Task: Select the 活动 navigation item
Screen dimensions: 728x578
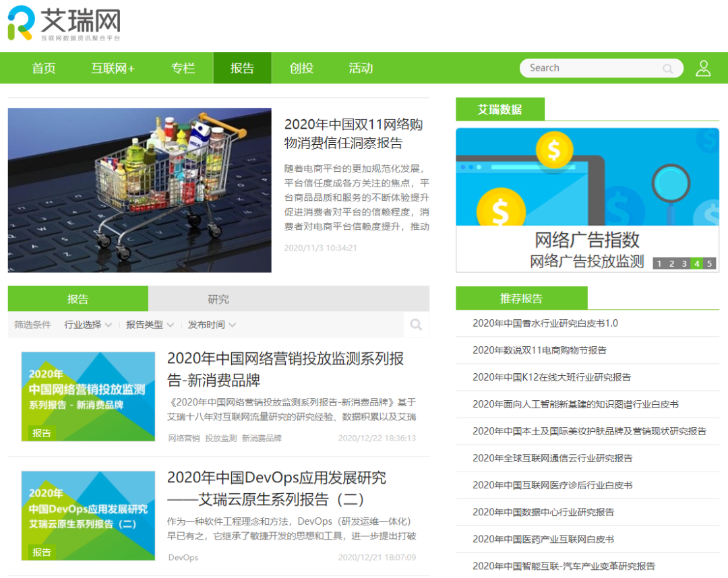Action: 360,68
